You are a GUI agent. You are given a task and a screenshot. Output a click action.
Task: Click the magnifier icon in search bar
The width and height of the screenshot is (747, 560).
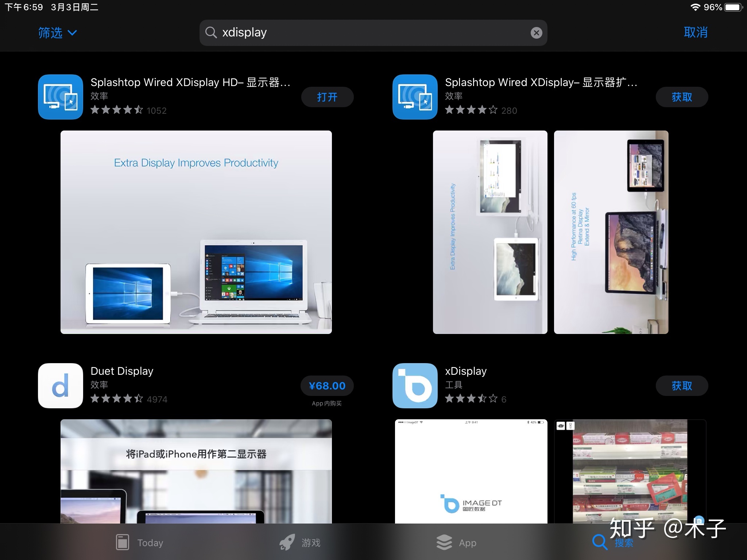click(x=211, y=32)
